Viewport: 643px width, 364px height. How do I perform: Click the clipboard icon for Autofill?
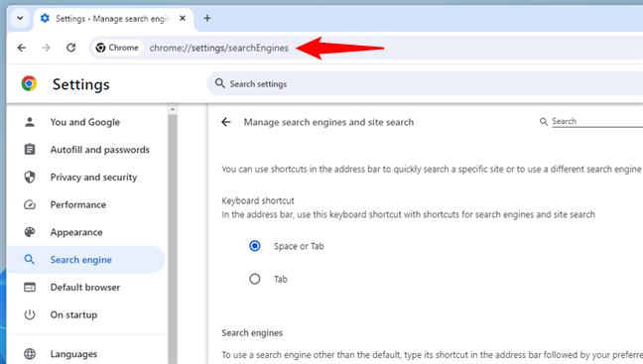[30, 149]
